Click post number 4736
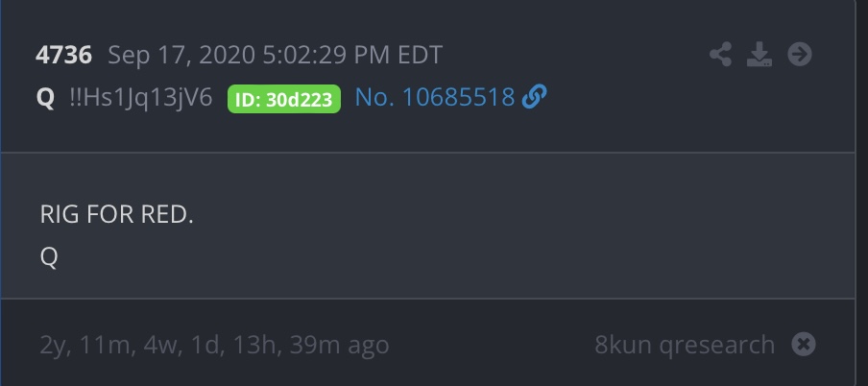This screenshot has width=868, height=386. coord(63,55)
